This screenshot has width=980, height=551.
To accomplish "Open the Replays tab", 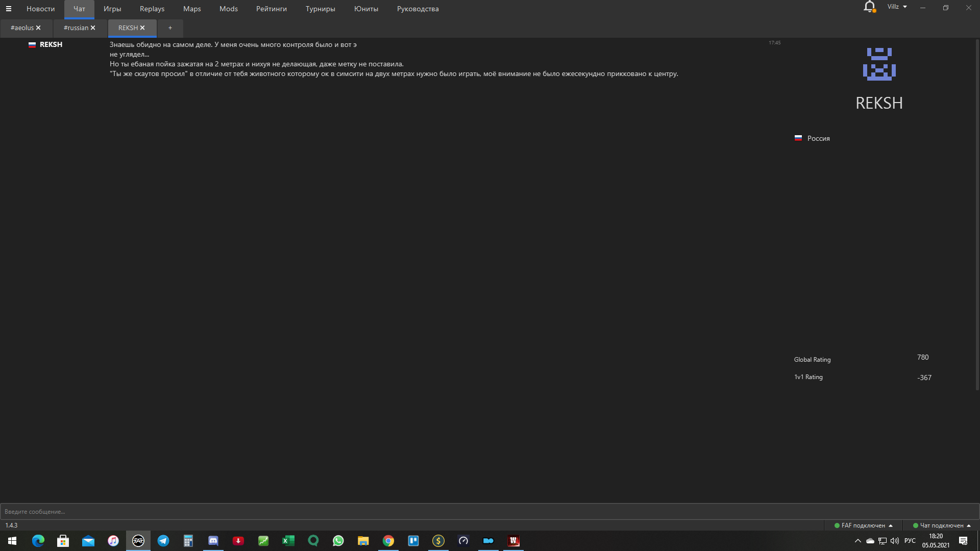I will pyautogui.click(x=152, y=9).
